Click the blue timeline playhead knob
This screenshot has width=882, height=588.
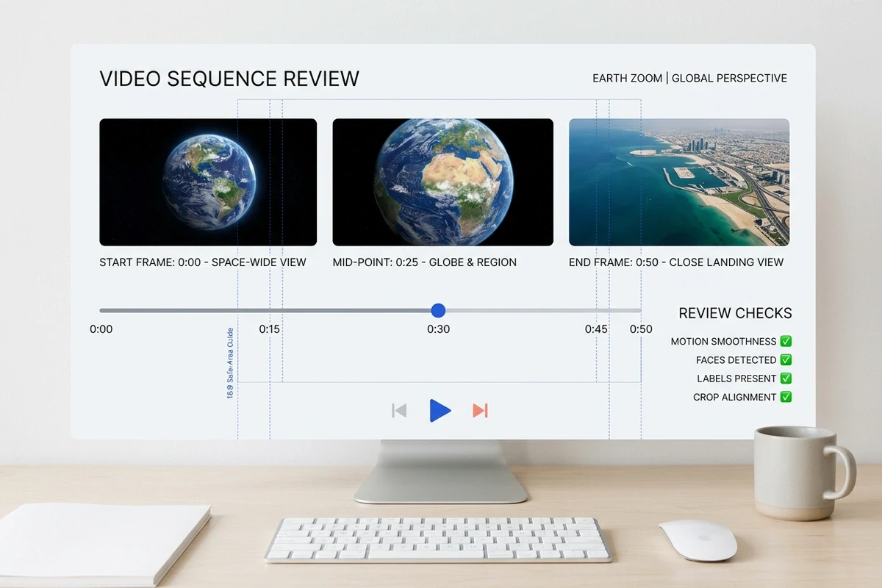(x=438, y=310)
